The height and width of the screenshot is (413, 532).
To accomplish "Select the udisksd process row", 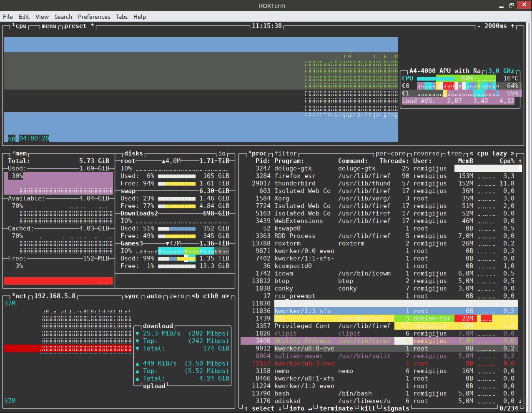I will pyautogui.click(x=379, y=401).
